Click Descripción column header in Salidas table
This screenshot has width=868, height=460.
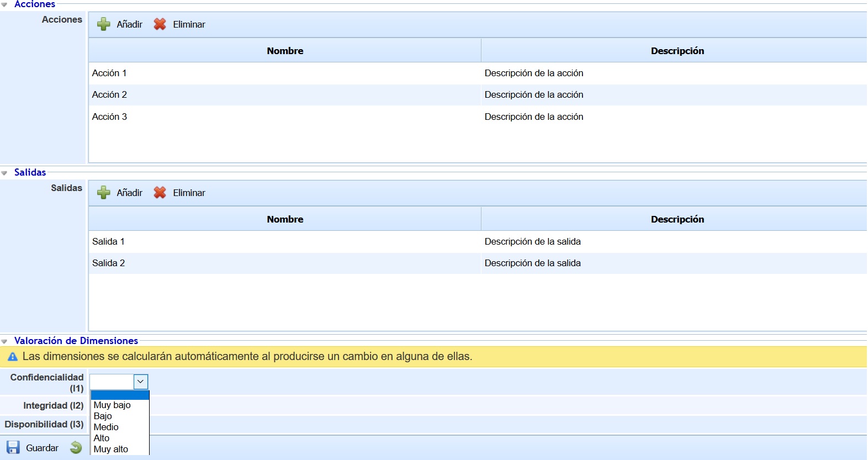[677, 219]
